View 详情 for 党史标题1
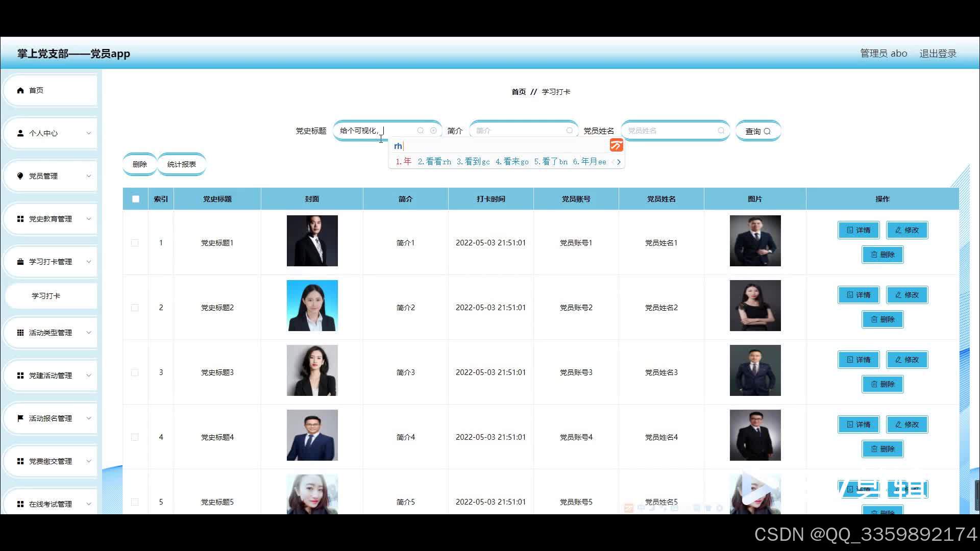980x551 pixels. point(859,230)
